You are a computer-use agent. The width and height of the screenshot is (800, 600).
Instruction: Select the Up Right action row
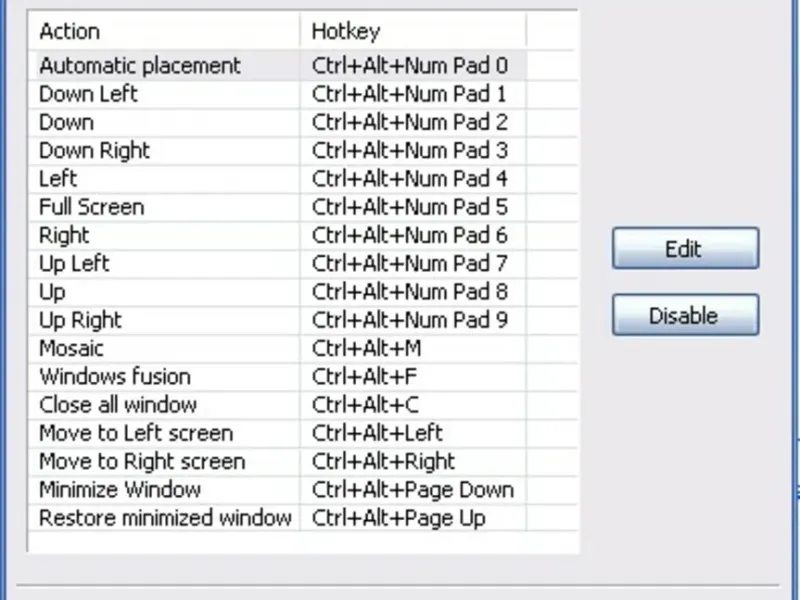coord(80,320)
